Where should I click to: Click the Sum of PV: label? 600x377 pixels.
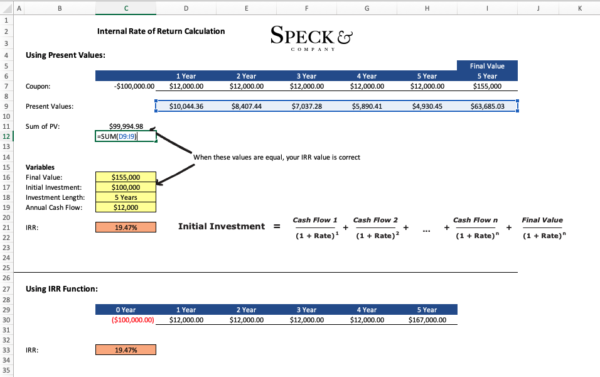42,126
